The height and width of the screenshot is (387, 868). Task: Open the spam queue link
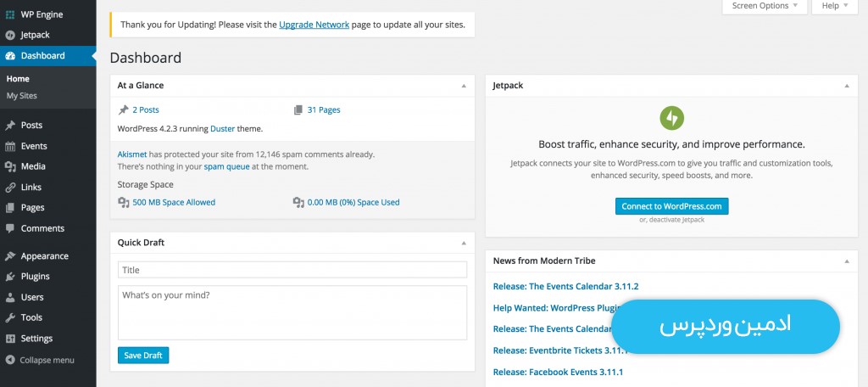pos(226,166)
